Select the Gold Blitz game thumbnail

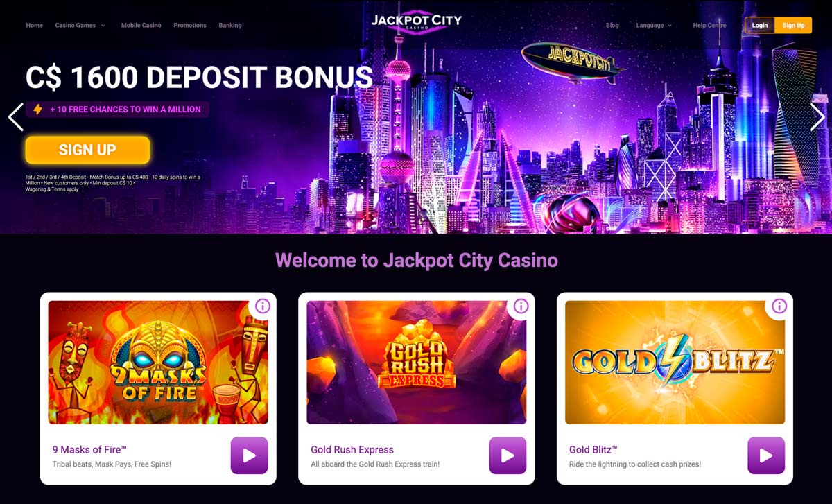coord(675,362)
